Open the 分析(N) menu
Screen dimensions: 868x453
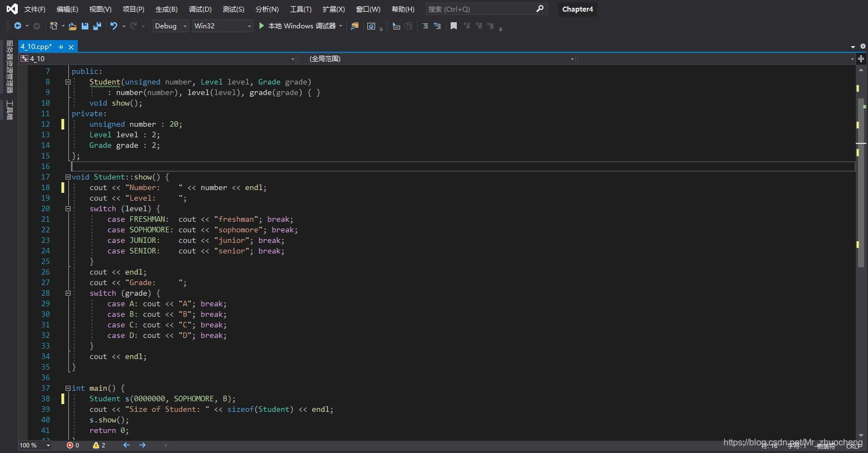point(267,9)
